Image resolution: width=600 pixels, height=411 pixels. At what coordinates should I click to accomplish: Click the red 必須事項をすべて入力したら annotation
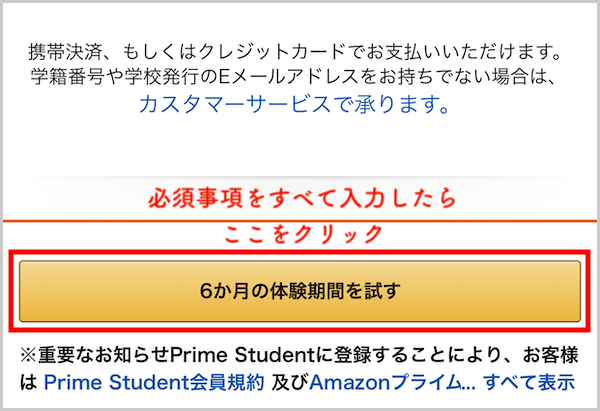(299, 195)
